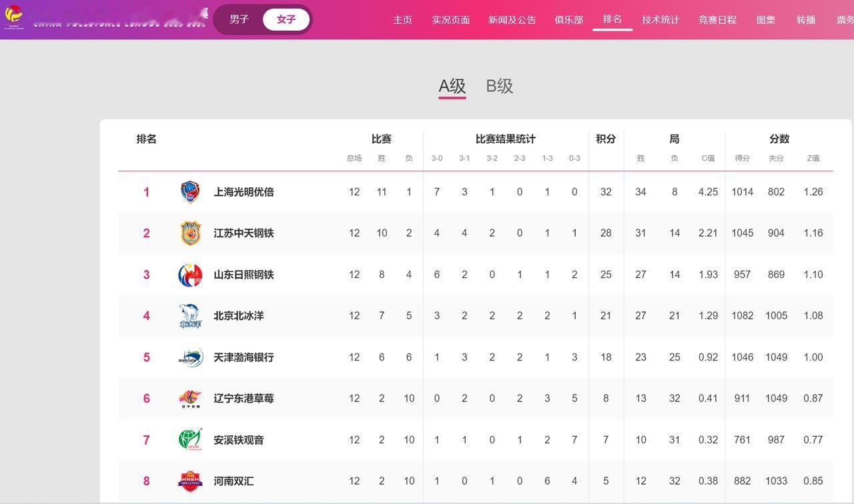Go to 主页 home page
Image resolution: width=854 pixels, height=504 pixels.
tap(402, 19)
